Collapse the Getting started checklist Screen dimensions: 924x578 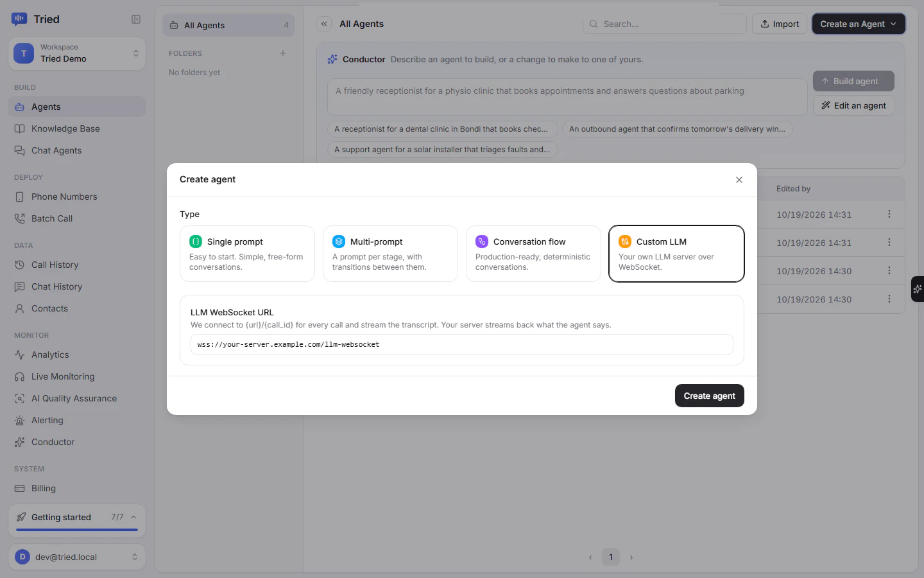[133, 517]
